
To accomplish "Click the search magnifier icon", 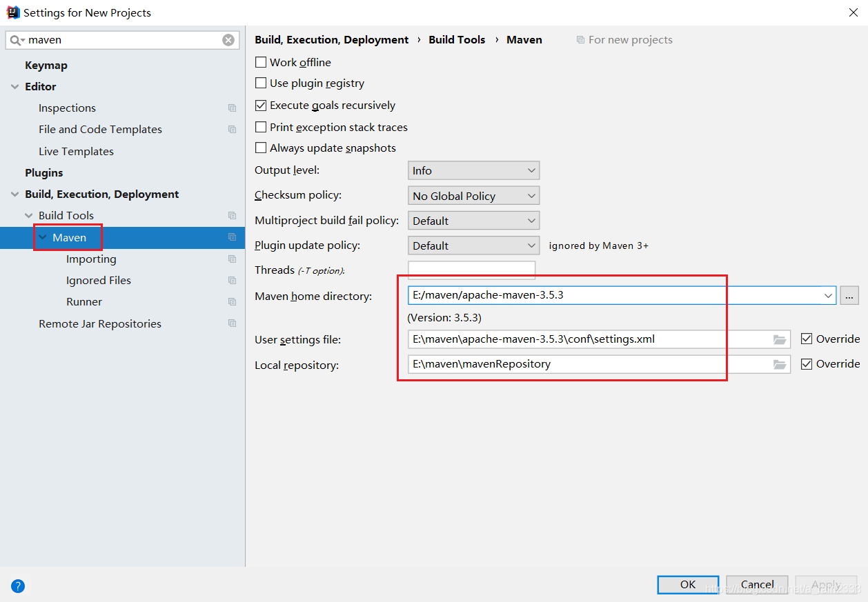I will [x=17, y=40].
